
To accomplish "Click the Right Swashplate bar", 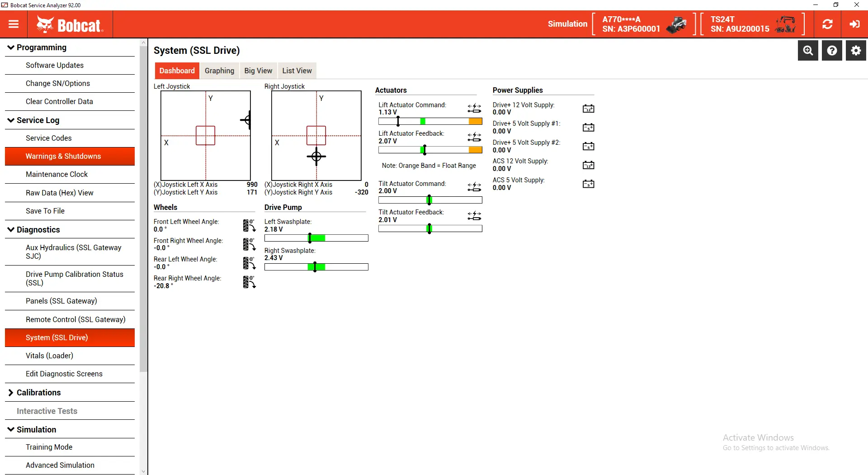I will (x=316, y=267).
